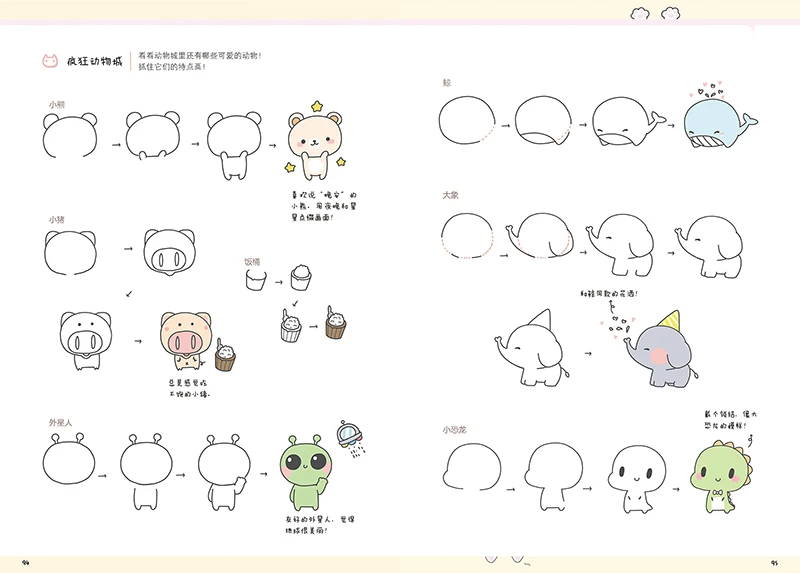The height and width of the screenshot is (573, 800).
Task: Click the pig head outline with snout only
Action: (170, 251)
